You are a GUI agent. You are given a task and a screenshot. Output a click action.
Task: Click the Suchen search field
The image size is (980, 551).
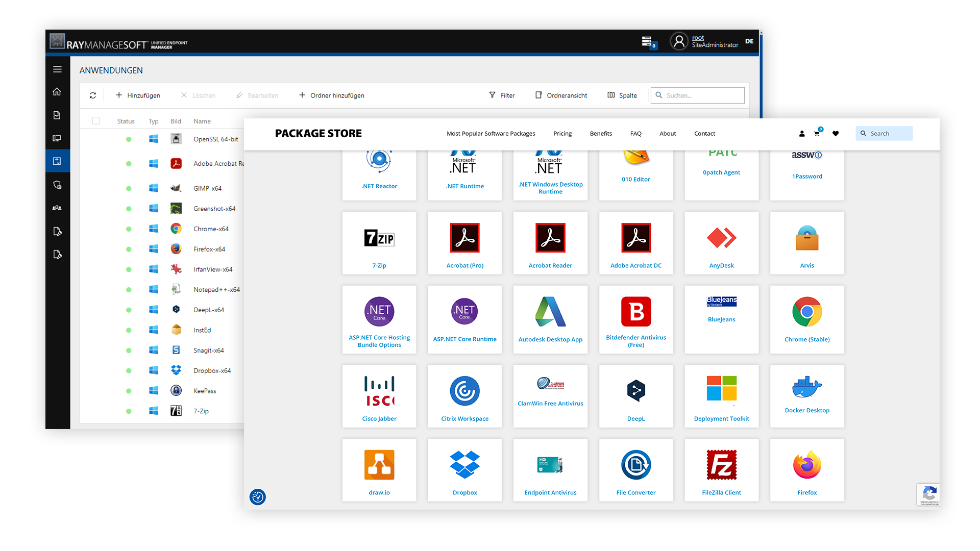[x=697, y=95]
